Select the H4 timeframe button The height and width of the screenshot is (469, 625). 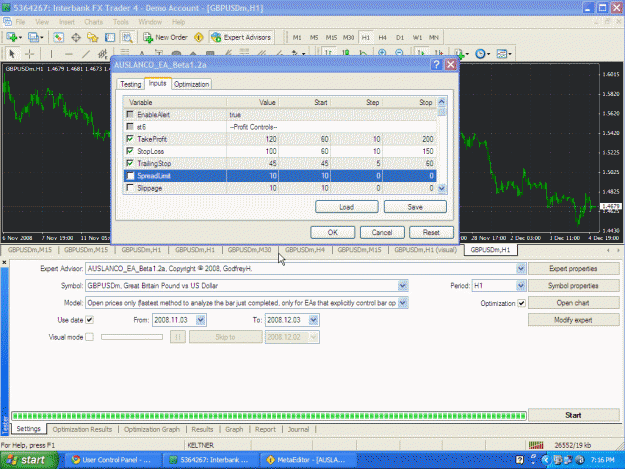pos(383,37)
